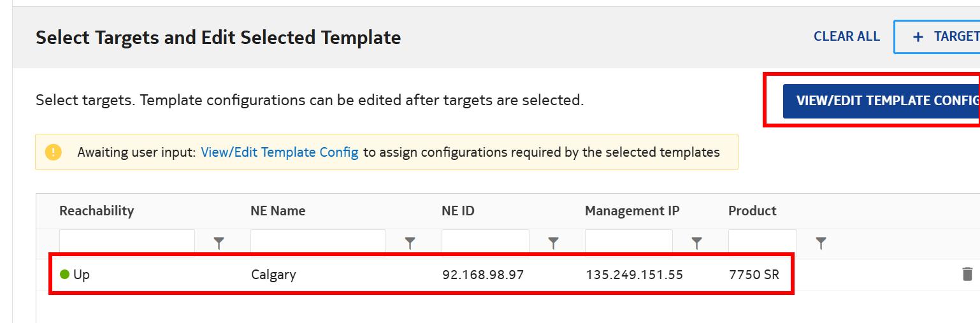
Task: Open the Product column filter icon
Action: pyautogui.click(x=821, y=243)
